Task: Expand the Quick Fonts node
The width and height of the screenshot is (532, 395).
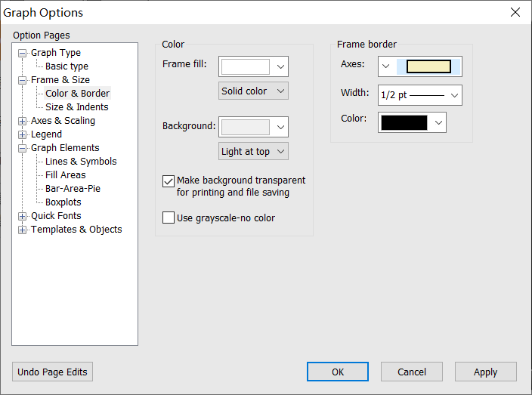Action: coord(23,216)
